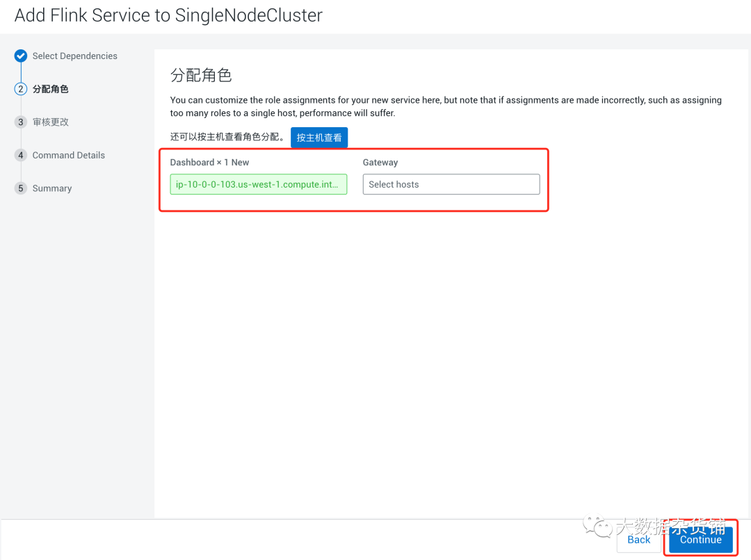Screen dimensions: 751x560
Task: Click the WeChat logo watermark icon
Action: point(597,526)
